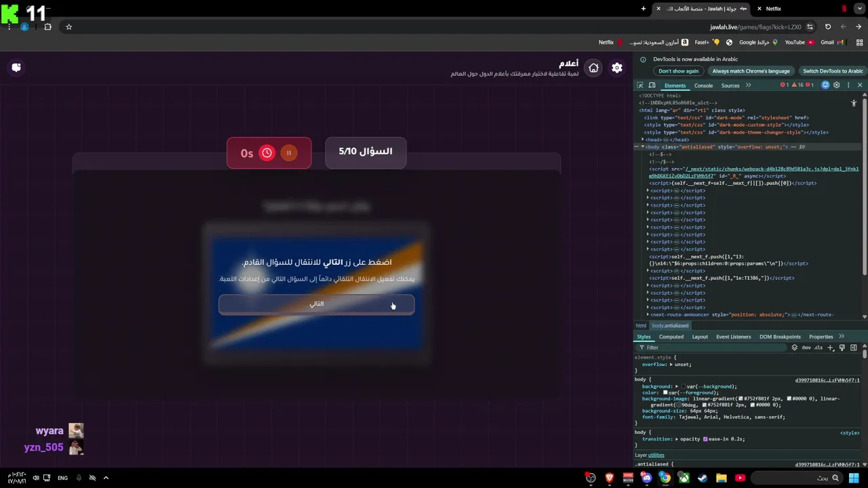The width and height of the screenshot is (868, 488).
Task: Open File Explorer from taskbar
Action: tap(721, 478)
